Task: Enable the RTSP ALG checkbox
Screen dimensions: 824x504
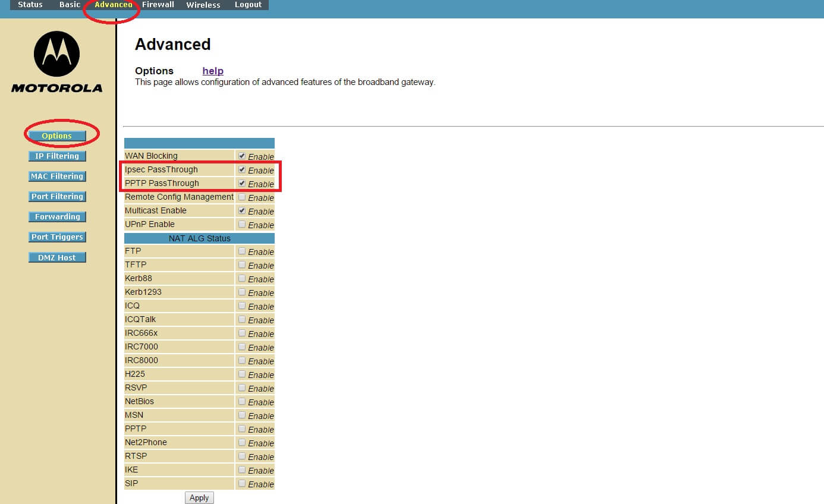Action: [x=242, y=456]
